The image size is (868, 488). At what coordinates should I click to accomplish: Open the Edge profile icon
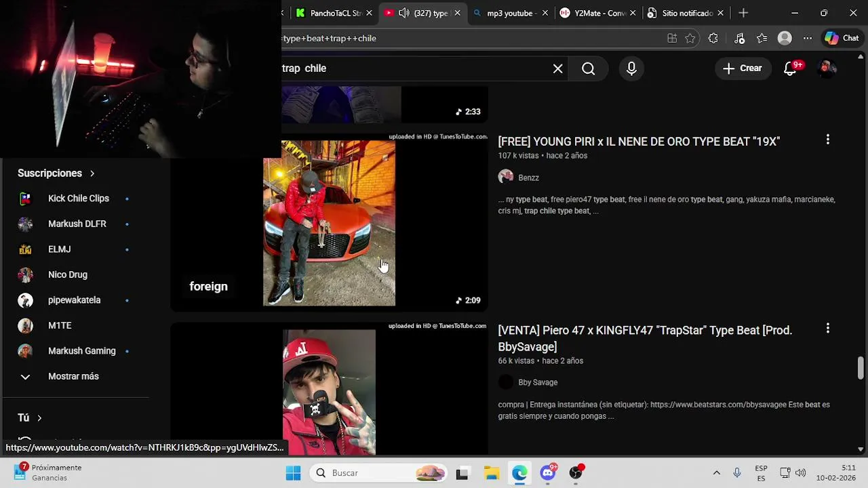point(785,39)
